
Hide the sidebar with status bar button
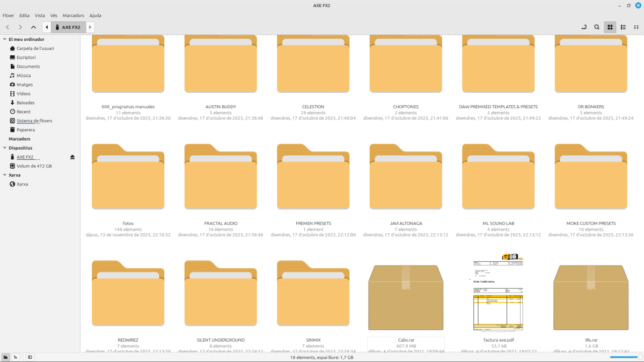[30, 357]
